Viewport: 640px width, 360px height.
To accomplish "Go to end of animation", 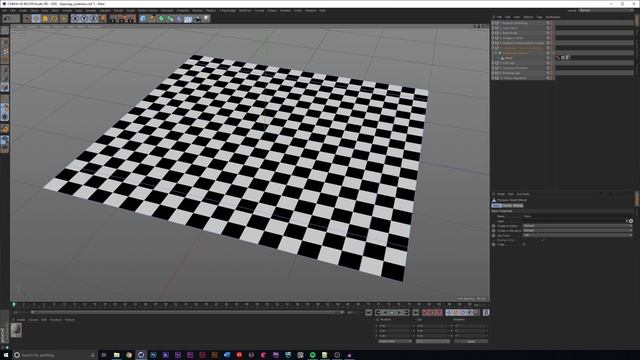I will [416, 313].
